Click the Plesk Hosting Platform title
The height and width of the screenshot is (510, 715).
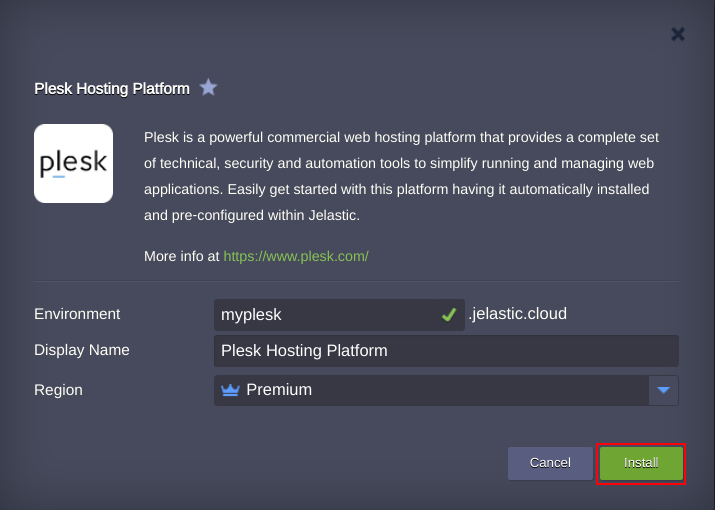tap(112, 88)
